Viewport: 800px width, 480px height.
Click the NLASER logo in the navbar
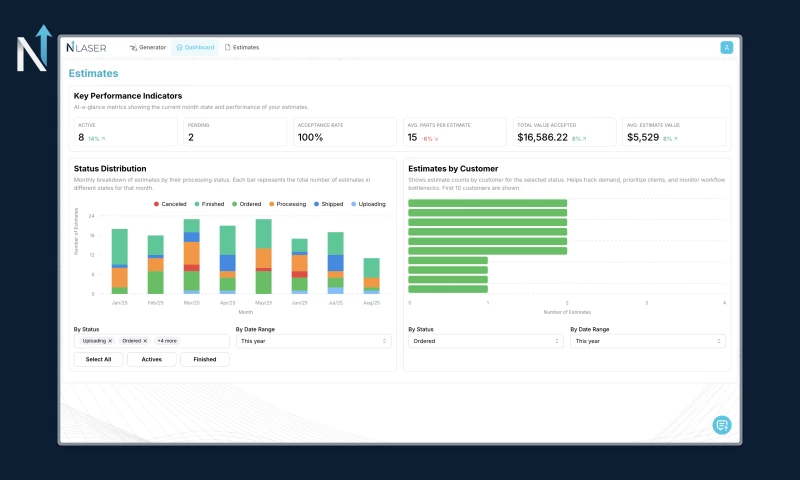click(x=86, y=47)
